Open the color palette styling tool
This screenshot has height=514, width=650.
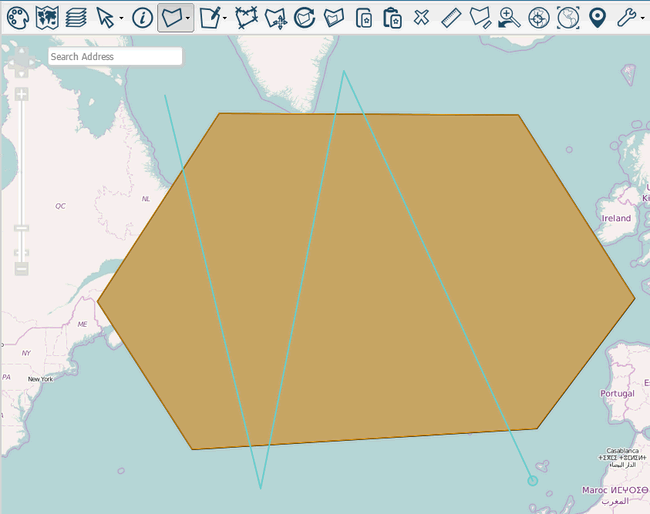tap(15, 17)
